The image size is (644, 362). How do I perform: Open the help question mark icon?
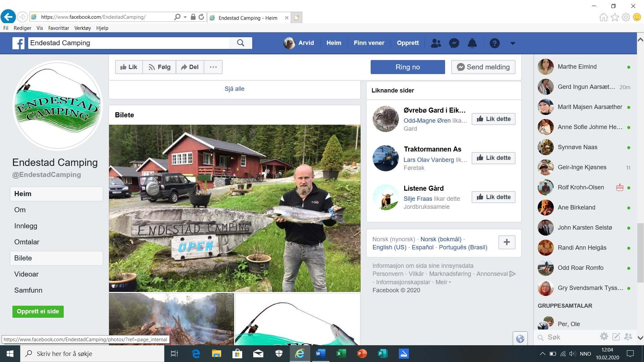pyautogui.click(x=494, y=43)
